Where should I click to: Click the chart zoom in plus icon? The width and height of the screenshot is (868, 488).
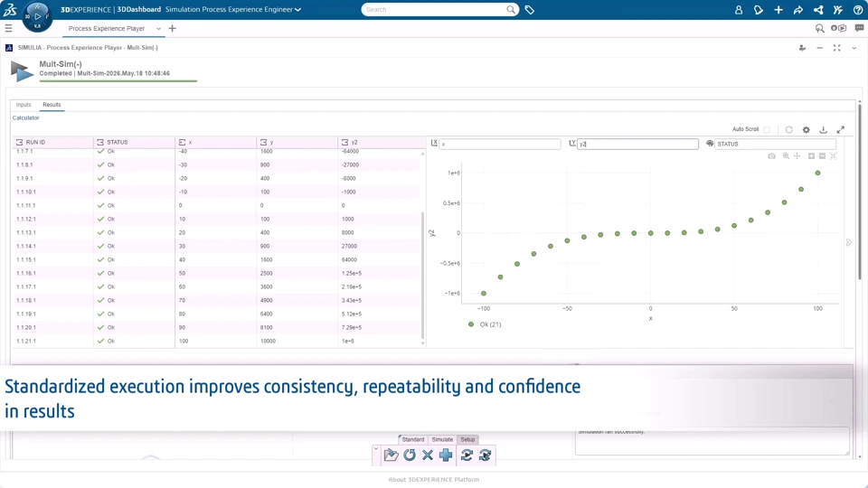[811, 156]
